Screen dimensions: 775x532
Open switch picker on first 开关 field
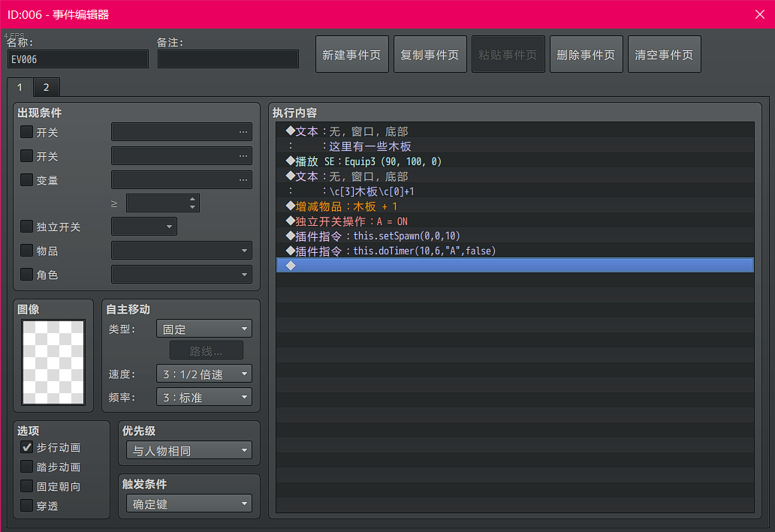point(243,132)
